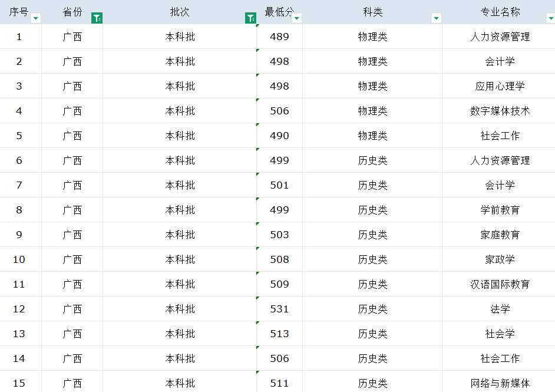This screenshot has width=555, height=392.
Task: Click 广西 in row 1
Action: [72, 37]
